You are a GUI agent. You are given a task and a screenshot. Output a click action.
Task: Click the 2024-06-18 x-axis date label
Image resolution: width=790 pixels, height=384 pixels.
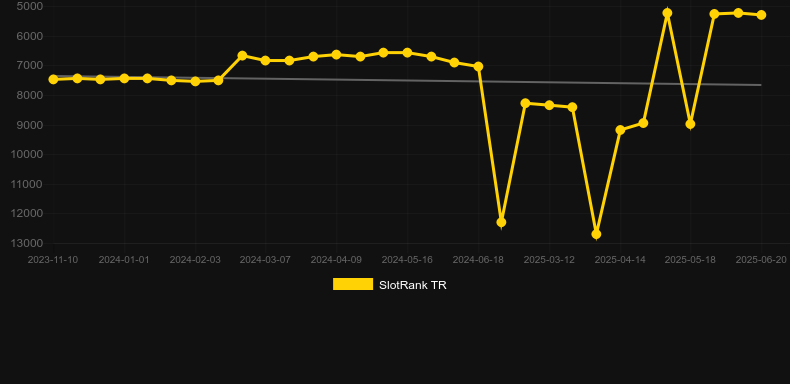pos(478,260)
